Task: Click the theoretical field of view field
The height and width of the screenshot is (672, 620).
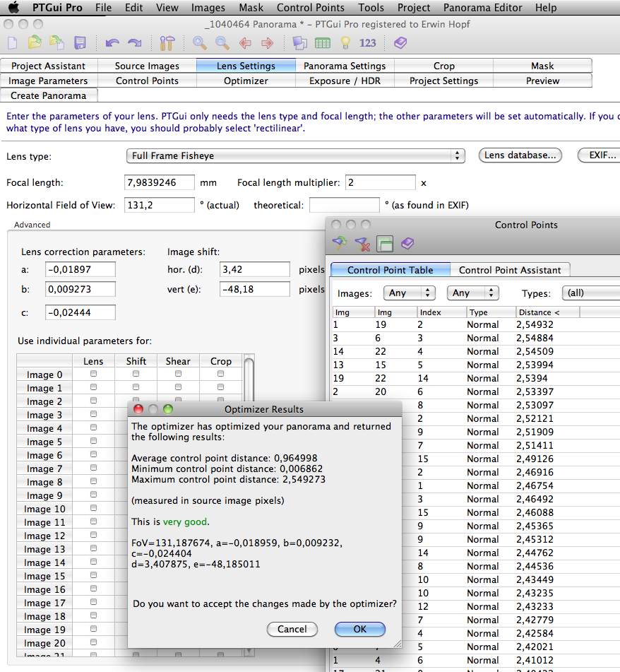Action: (x=345, y=205)
